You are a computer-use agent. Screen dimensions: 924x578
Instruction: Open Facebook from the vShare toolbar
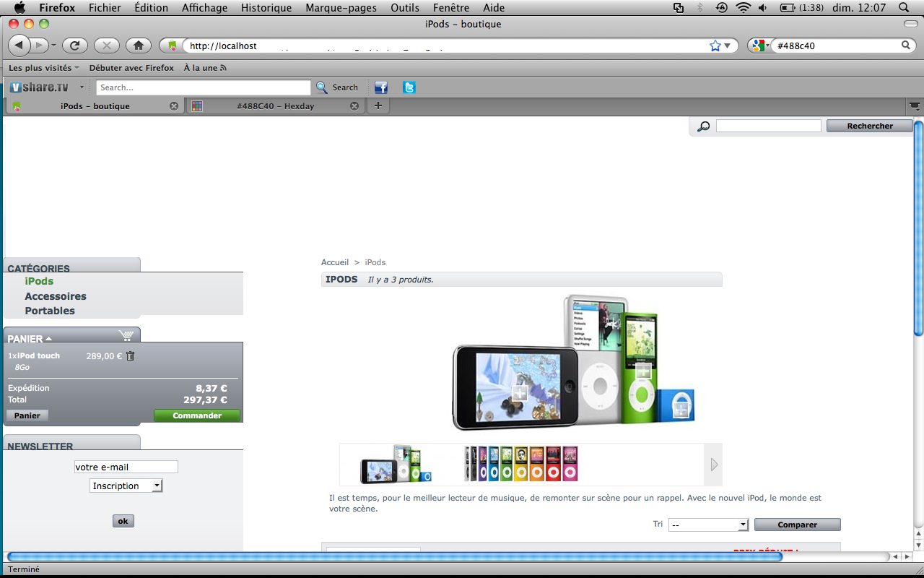click(381, 87)
